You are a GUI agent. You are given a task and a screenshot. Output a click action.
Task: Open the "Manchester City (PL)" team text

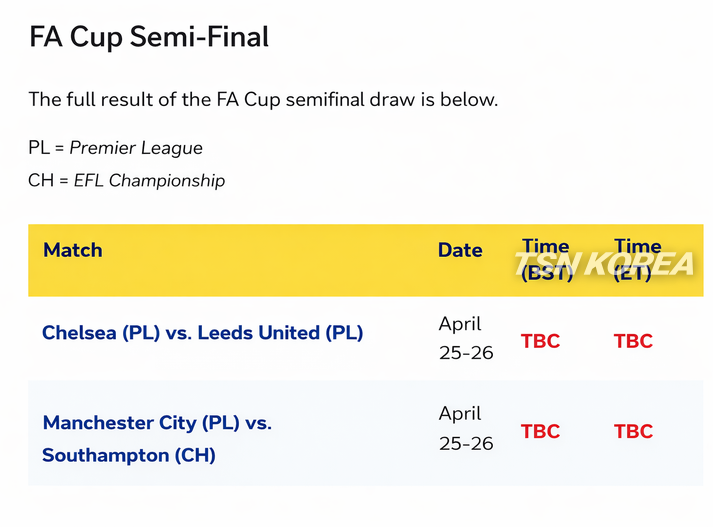[141, 423]
